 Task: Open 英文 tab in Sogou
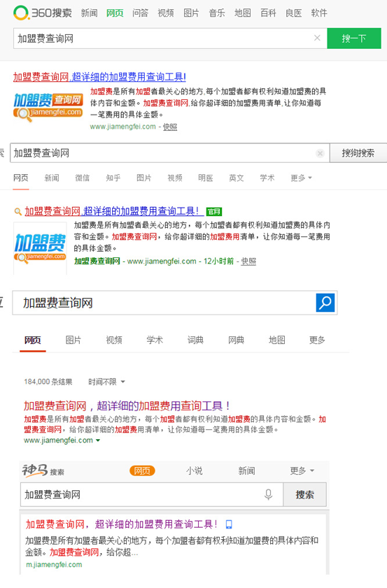[x=237, y=178]
